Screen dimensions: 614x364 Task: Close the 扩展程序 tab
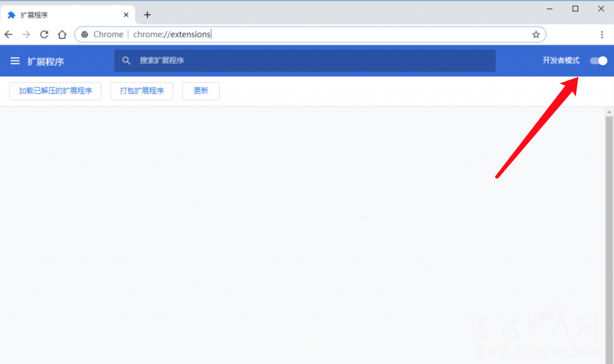tap(126, 15)
